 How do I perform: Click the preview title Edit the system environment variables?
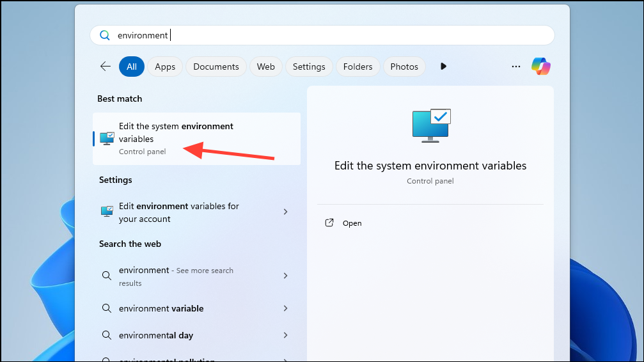tap(430, 166)
